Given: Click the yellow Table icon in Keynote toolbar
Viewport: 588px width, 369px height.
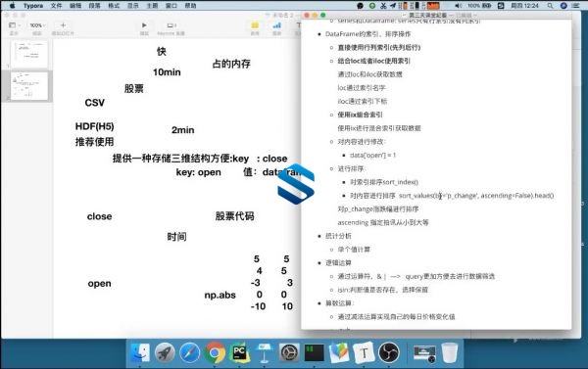Looking at the screenshot, I should [x=255, y=25].
